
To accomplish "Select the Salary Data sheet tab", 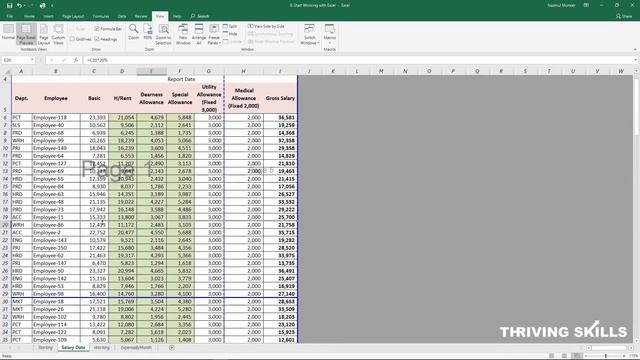I will [x=73, y=348].
